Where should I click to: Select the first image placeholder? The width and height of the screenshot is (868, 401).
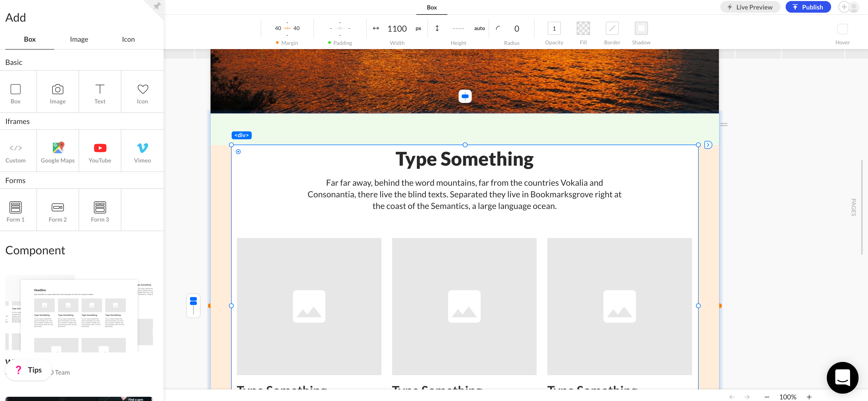pos(309,306)
